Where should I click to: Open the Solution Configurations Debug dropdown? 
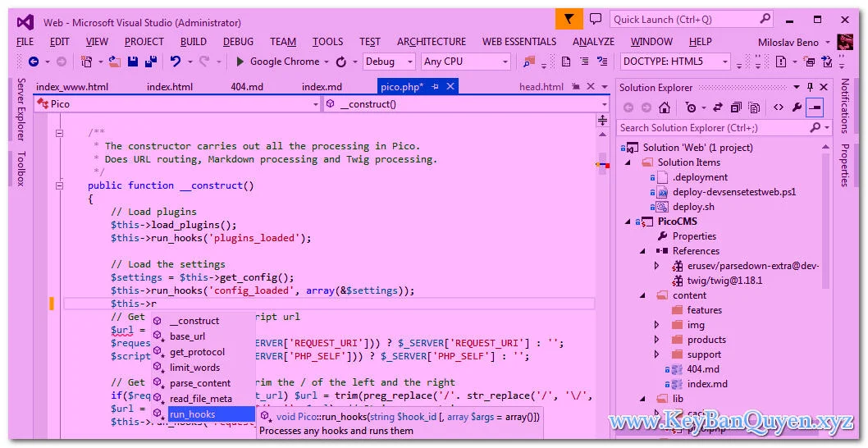(409, 62)
